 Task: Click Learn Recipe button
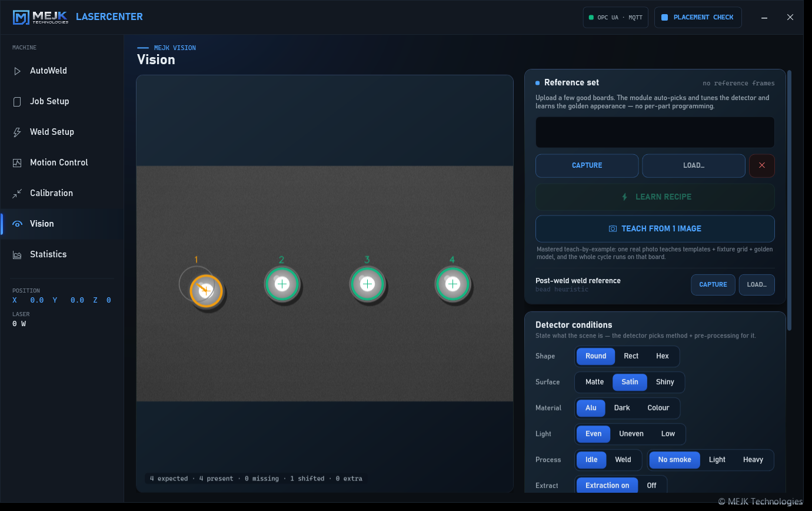coord(655,197)
